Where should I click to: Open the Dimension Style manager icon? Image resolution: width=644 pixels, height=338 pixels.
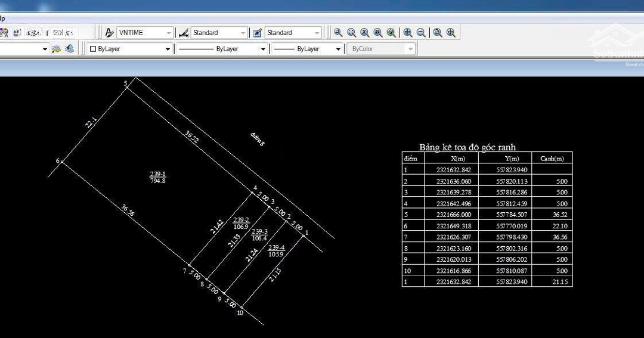click(x=184, y=33)
